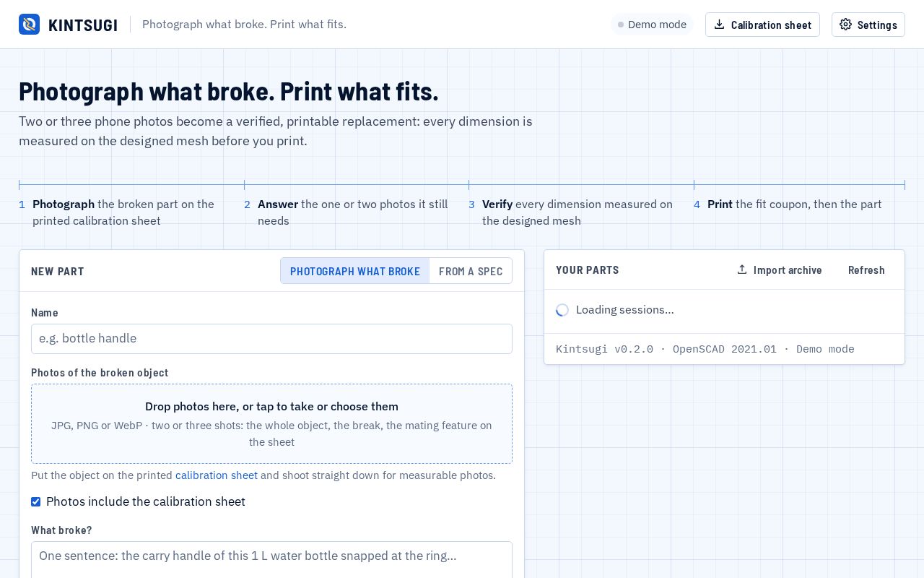Click the Refresh button in Your Parts

(x=866, y=269)
